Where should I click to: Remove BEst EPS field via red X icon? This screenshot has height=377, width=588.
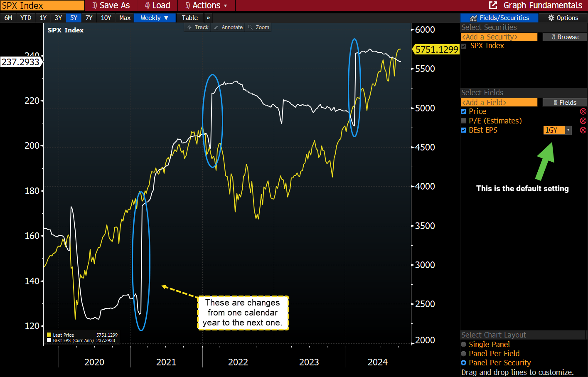583,130
